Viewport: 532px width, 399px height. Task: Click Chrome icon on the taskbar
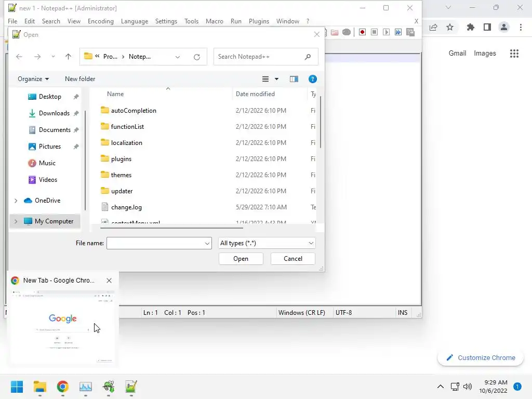click(x=63, y=387)
